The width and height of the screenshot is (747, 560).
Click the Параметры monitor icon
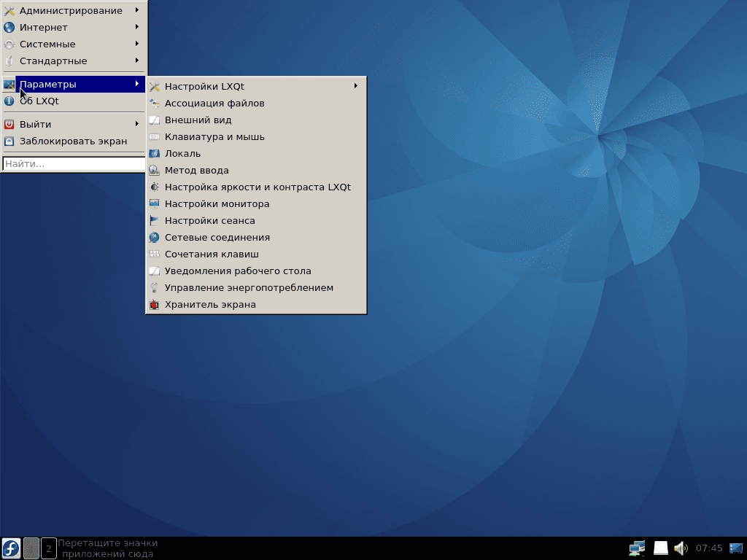9,85
